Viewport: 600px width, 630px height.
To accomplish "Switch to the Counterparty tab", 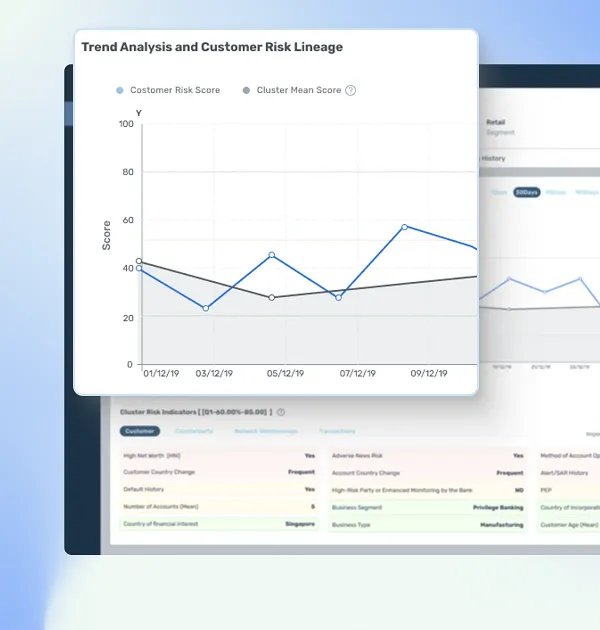I will coord(194,431).
